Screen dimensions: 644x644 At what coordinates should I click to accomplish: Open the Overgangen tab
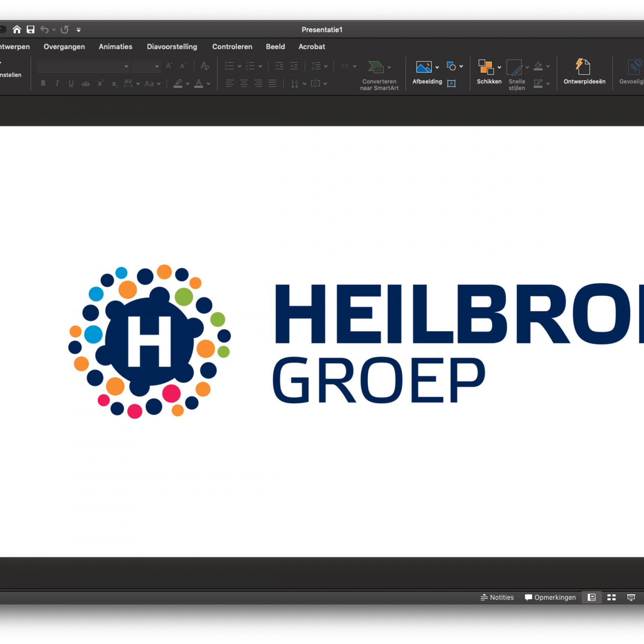64,47
